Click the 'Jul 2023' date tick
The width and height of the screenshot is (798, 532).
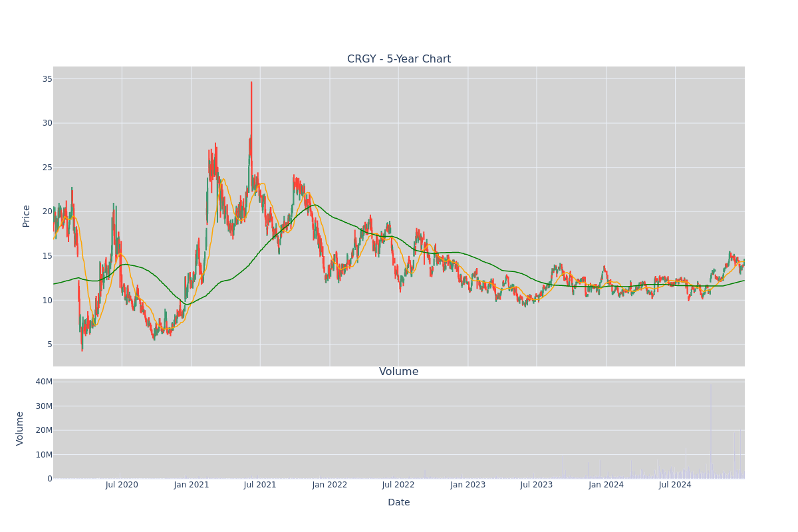click(537, 485)
